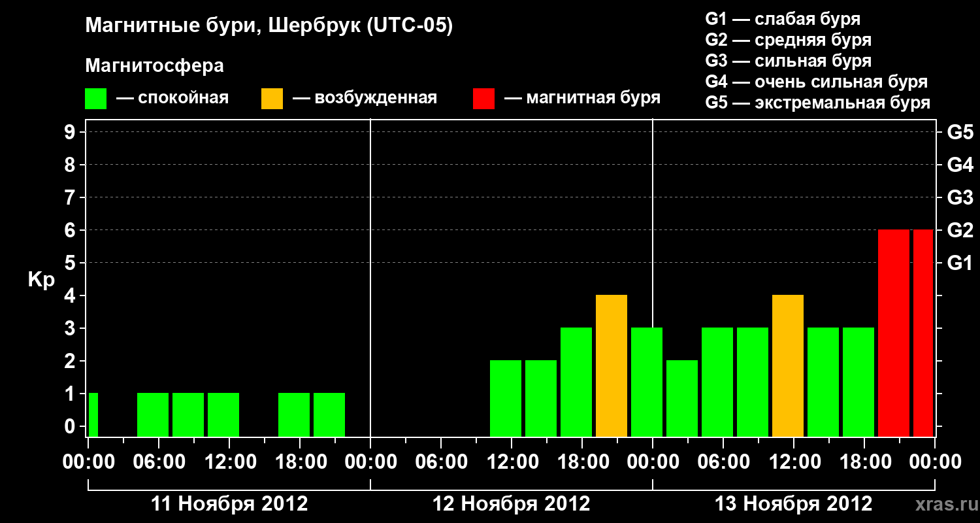980x523 pixels.
Task: Click the G4 — очень сильная буря line
Action: click(x=817, y=82)
